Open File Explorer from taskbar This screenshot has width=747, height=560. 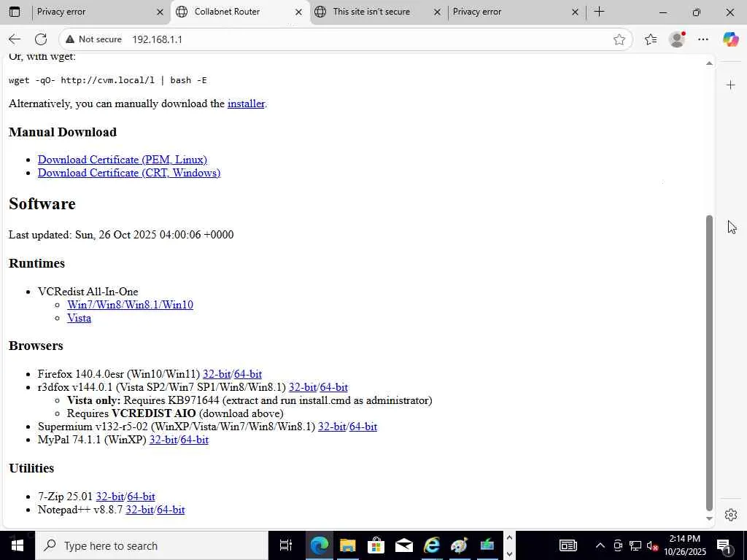click(348, 545)
